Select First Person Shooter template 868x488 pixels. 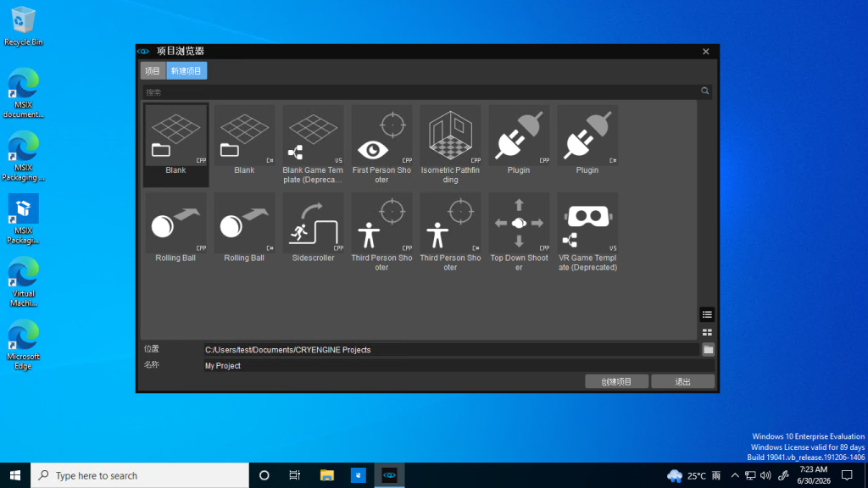[x=381, y=145]
